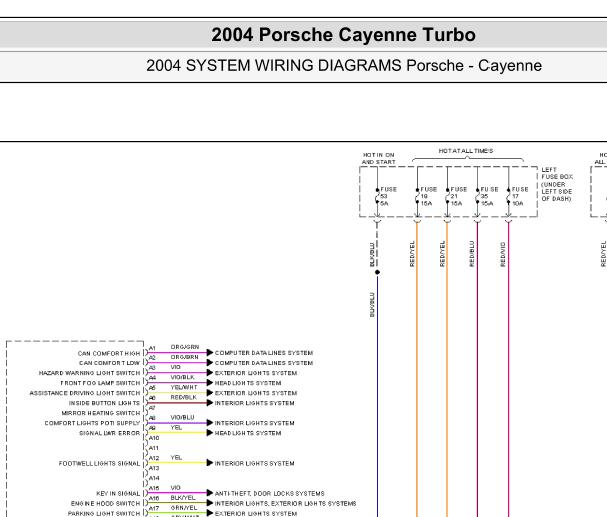The width and height of the screenshot is (607, 517).
Task: Click the FUSE 35 15A label
Action: pos(489,196)
